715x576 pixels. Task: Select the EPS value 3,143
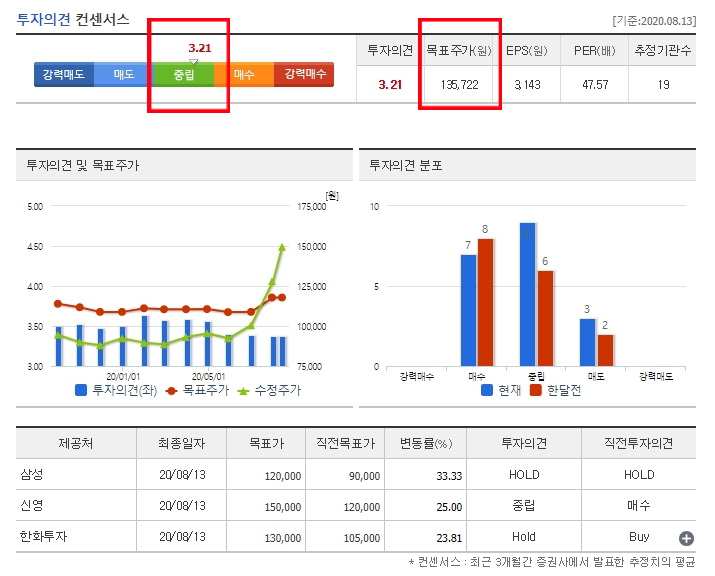coord(527,84)
